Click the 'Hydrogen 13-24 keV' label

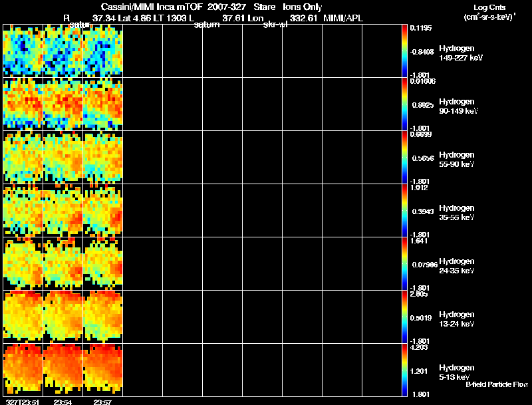457,319
